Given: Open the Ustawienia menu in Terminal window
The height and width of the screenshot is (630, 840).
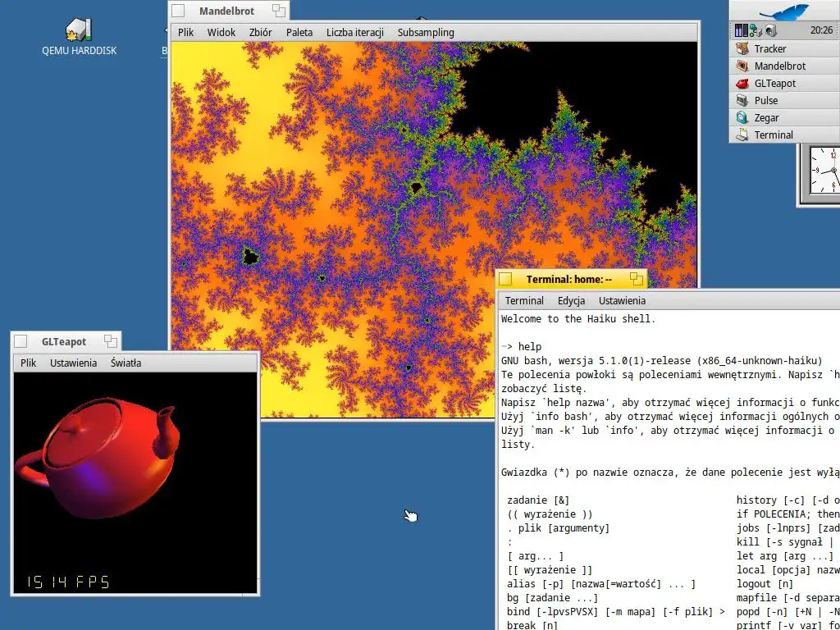Looking at the screenshot, I should pyautogui.click(x=622, y=300).
